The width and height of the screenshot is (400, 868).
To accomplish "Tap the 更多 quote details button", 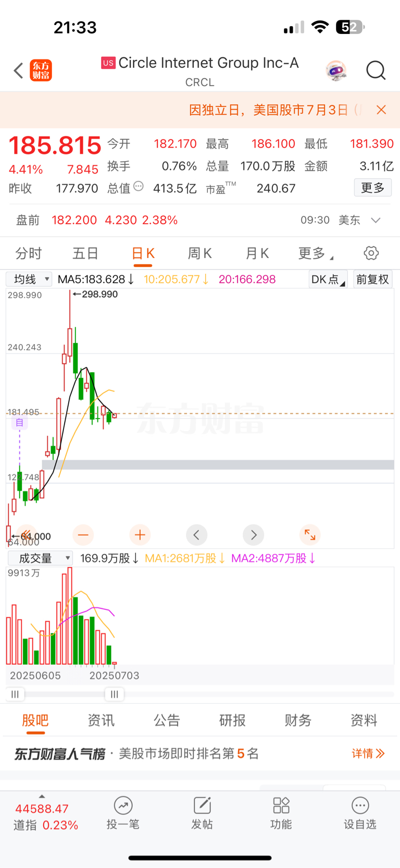I will coord(373,188).
